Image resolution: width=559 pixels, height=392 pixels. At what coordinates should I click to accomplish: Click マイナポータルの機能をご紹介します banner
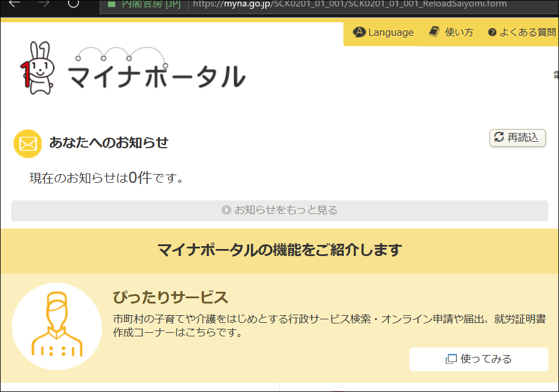tap(279, 250)
